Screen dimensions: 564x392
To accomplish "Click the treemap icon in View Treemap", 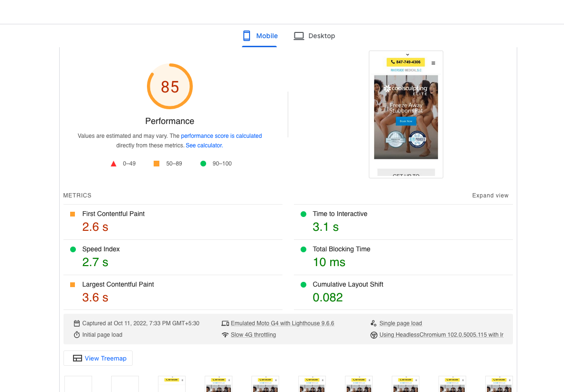I will coord(77,358).
